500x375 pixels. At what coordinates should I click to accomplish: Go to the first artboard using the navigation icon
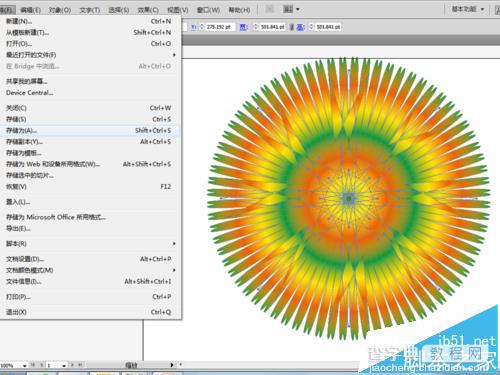(33, 365)
